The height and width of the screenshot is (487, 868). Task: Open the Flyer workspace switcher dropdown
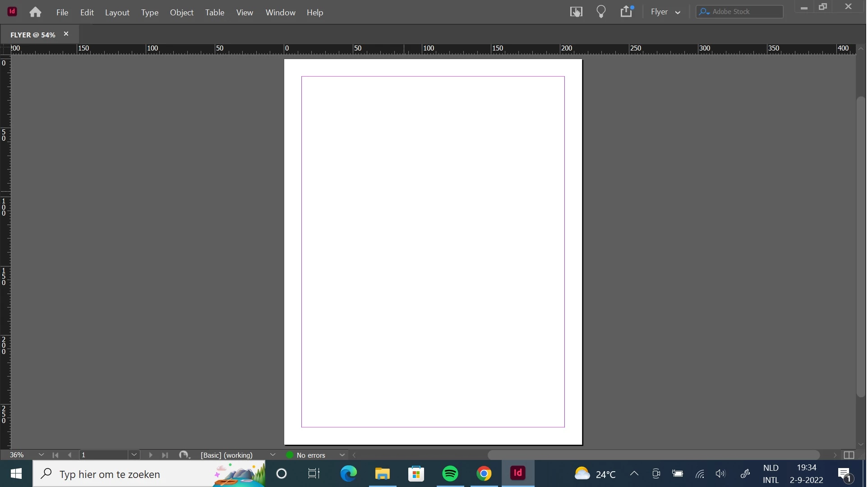click(666, 12)
